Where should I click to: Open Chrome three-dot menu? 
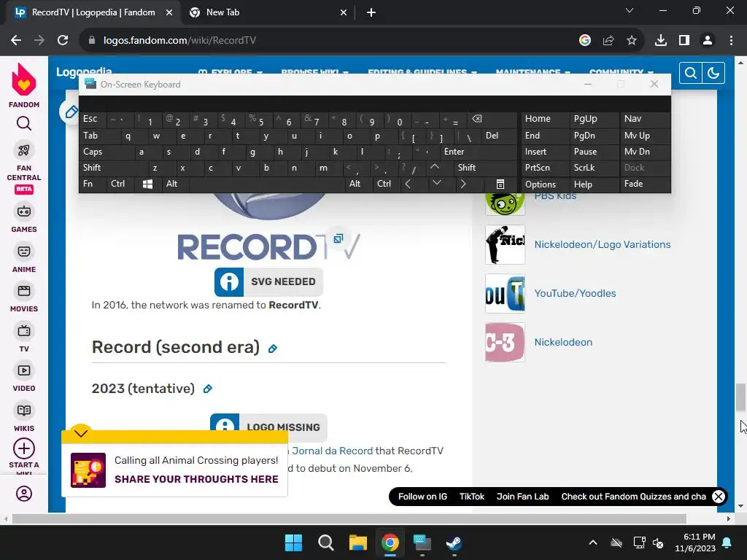tap(731, 41)
